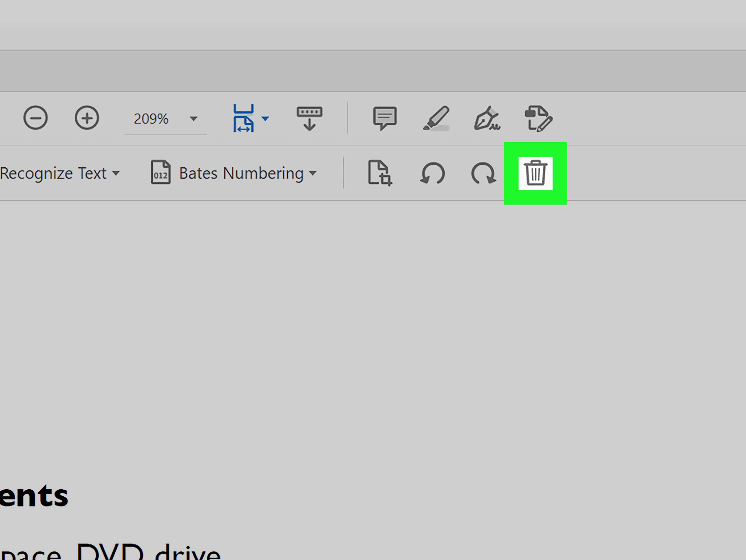Open the zoom percentage dropdown arrow
Viewport: 746px width, 560px height.
pyautogui.click(x=193, y=119)
